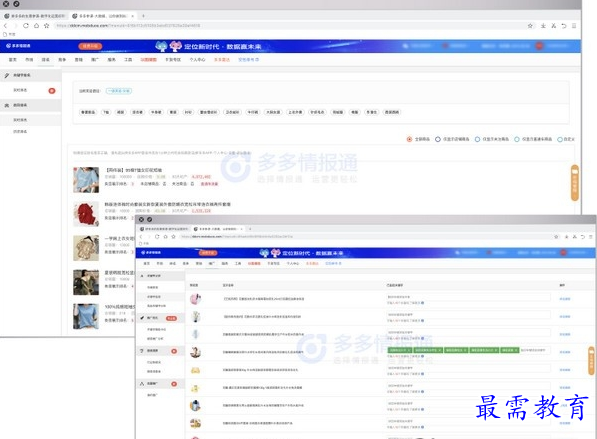
Task: Go back in the front browser window
Action: (x=141, y=236)
